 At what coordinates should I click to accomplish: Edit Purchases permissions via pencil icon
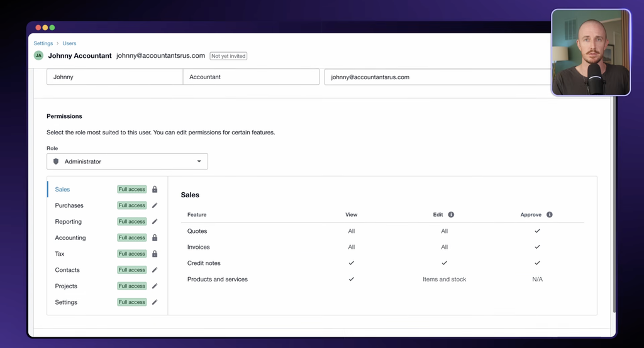click(155, 205)
